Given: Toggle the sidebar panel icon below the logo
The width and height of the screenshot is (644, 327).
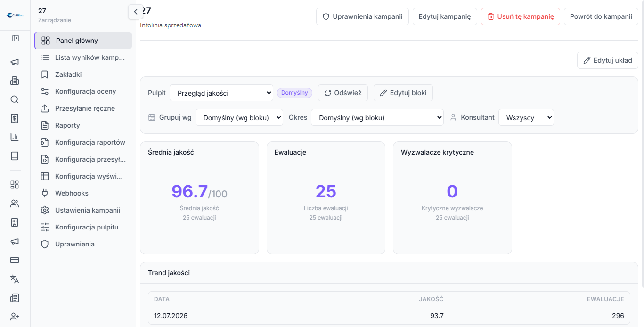Looking at the screenshot, I should pyautogui.click(x=15, y=38).
